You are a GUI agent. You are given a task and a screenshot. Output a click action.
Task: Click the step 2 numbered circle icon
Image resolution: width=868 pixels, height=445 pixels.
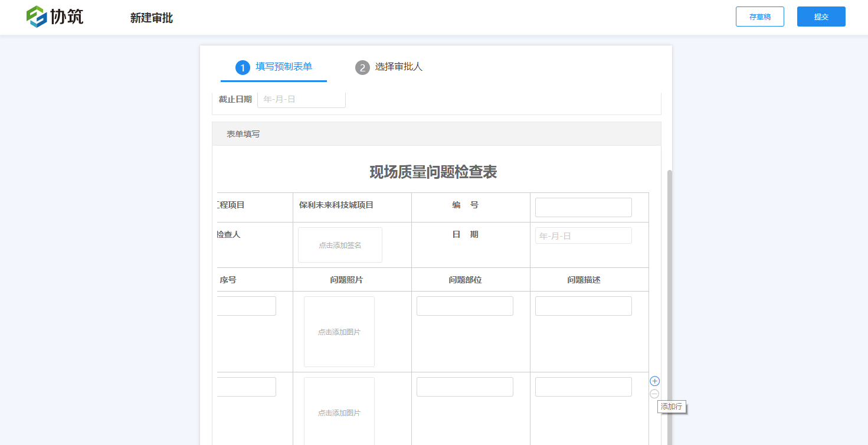point(362,67)
